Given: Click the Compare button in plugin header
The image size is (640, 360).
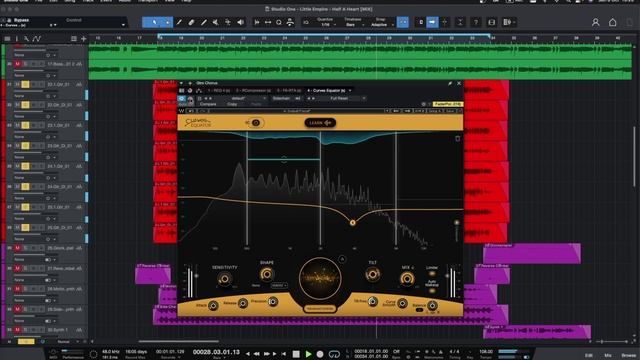Looking at the screenshot, I should click(208, 104).
